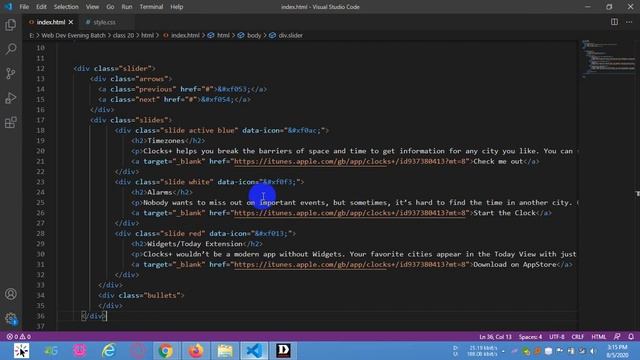This screenshot has width=640, height=360.
Task: Open Firefox from the taskbar
Action: (x=196, y=351)
